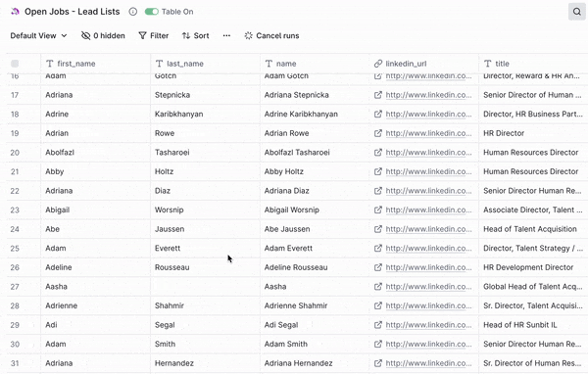Click the name cell 'Adrienne Shahmir'

tap(315, 305)
